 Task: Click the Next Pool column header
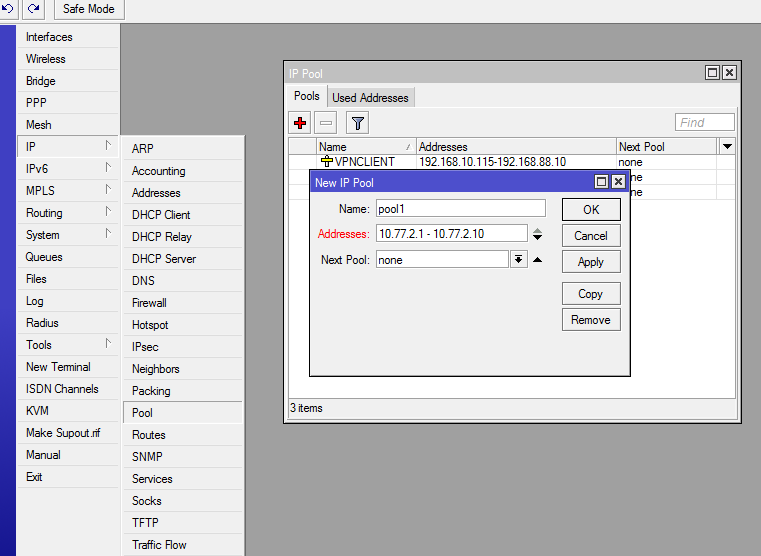(x=666, y=147)
